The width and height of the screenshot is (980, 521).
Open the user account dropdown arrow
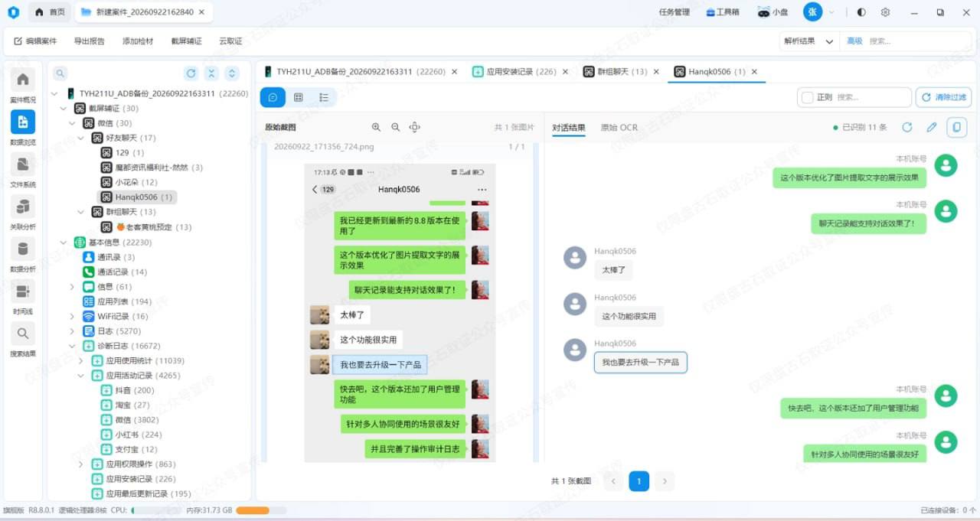coord(831,12)
